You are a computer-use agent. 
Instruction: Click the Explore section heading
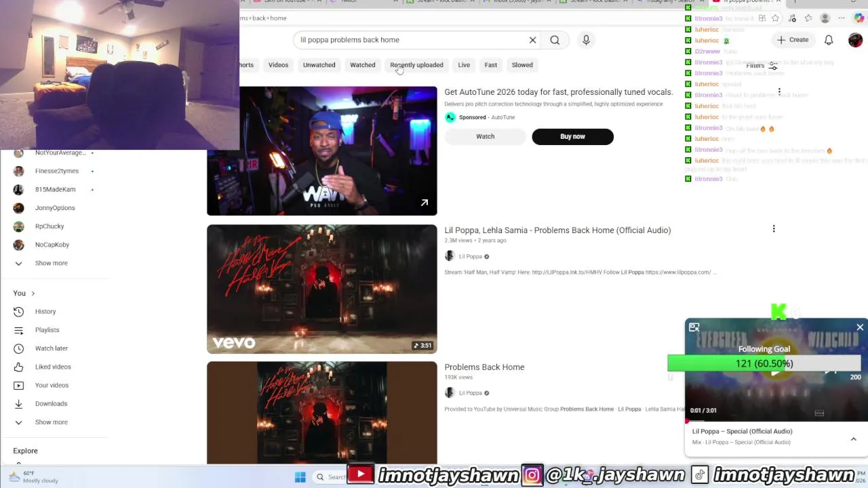[25, 451]
